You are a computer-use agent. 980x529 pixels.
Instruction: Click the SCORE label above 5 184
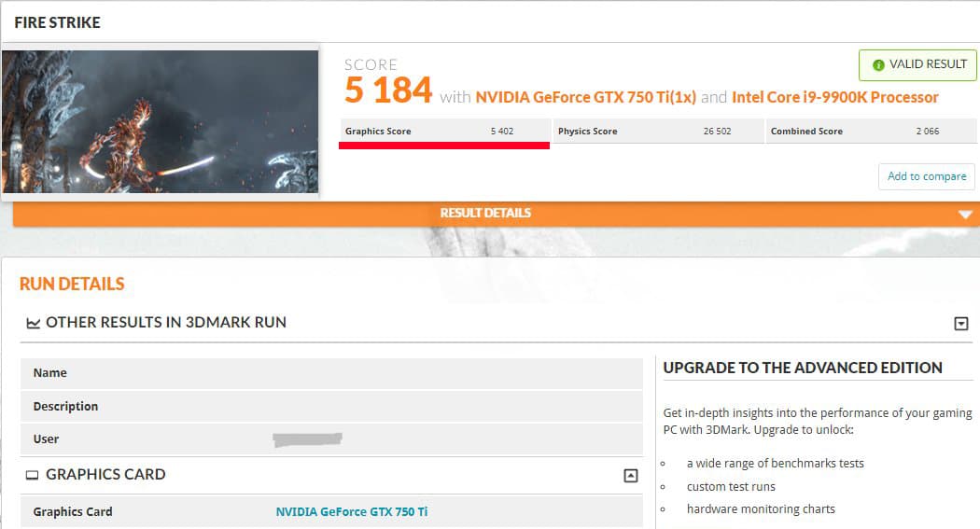pyautogui.click(x=371, y=65)
